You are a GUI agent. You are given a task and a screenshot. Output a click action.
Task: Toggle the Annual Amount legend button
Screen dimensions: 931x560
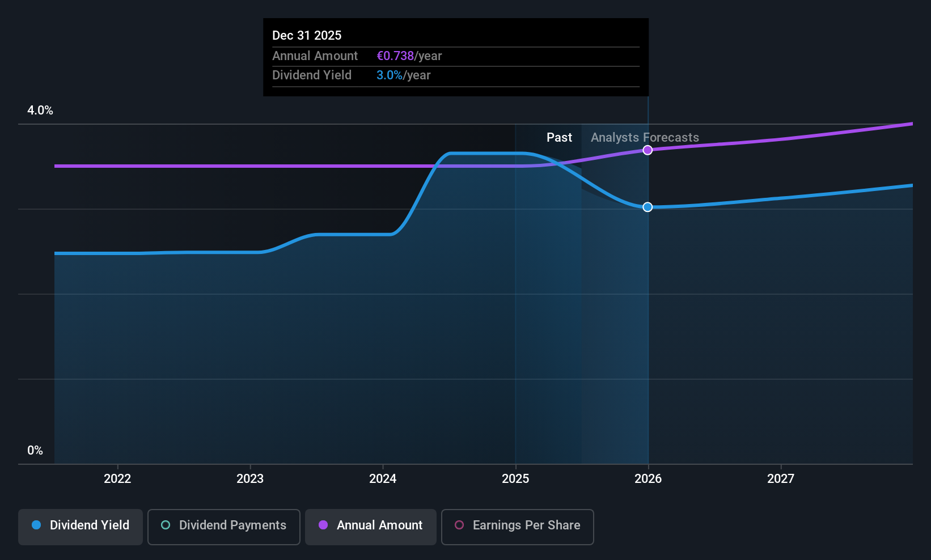pos(371,527)
